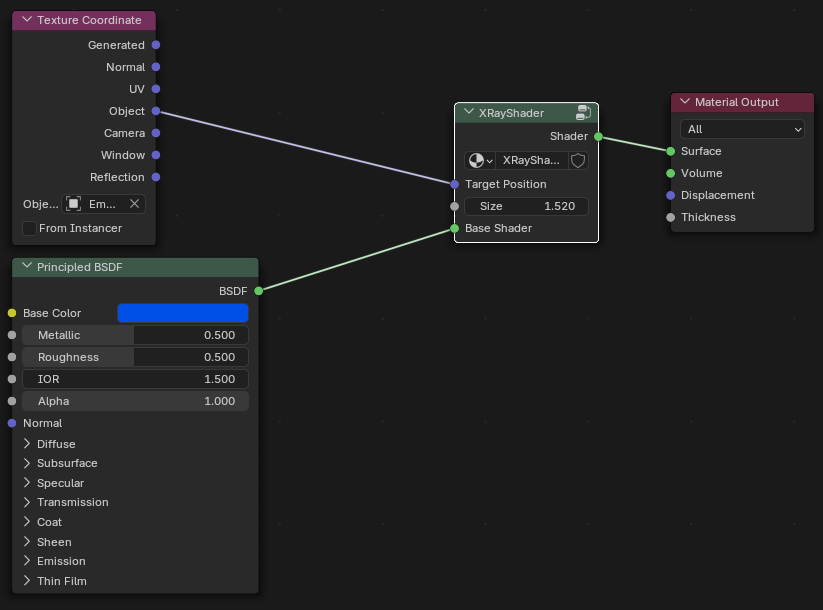
Task: Click the UV output socket
Action: click(x=156, y=89)
